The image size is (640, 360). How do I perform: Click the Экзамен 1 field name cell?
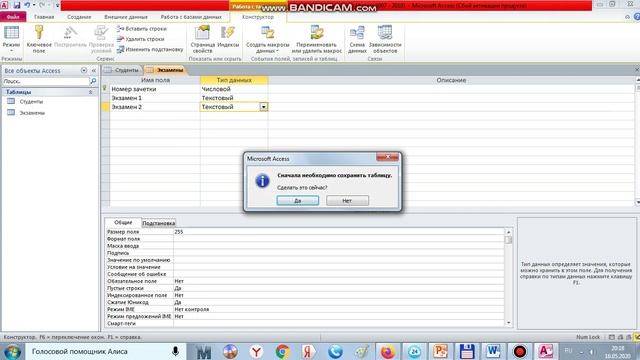click(x=155, y=98)
